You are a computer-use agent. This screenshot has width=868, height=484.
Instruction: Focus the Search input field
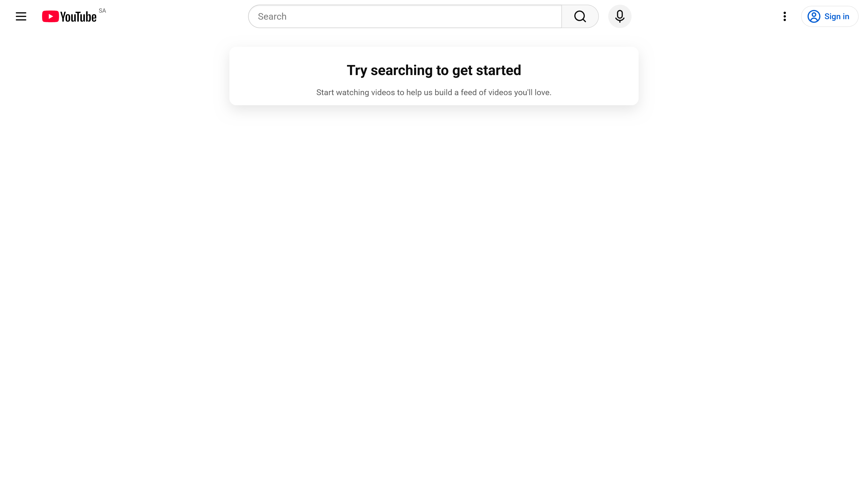[x=405, y=16]
